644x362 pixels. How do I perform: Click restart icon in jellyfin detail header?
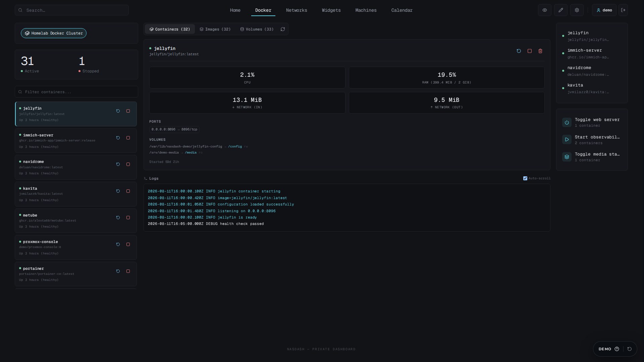pyautogui.click(x=519, y=51)
